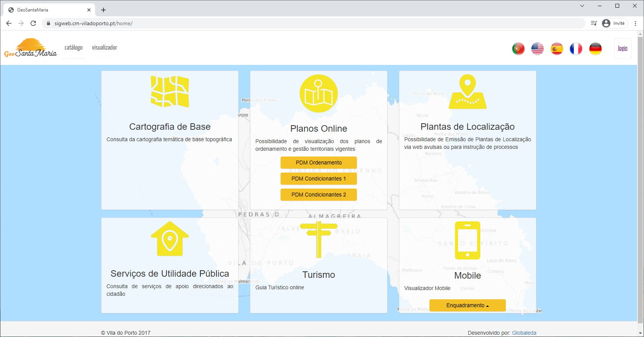
Task: Visit the Globaleda developer link
Action: tap(524, 333)
